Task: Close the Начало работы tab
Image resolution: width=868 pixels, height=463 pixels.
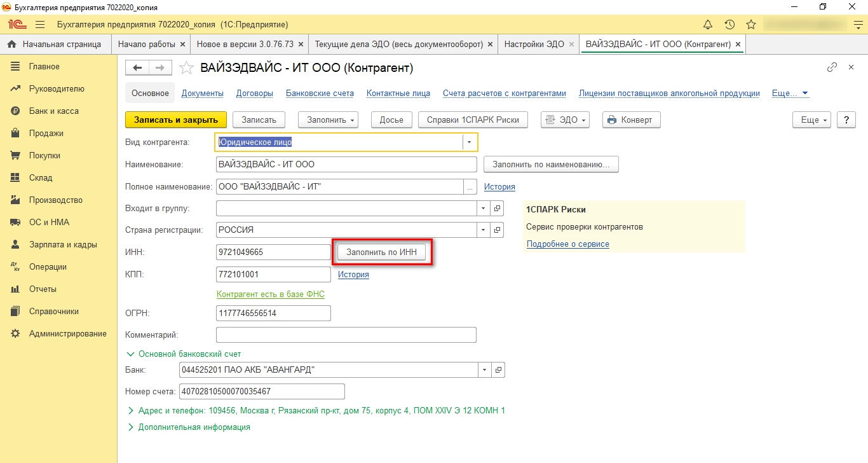Action: coord(183,45)
